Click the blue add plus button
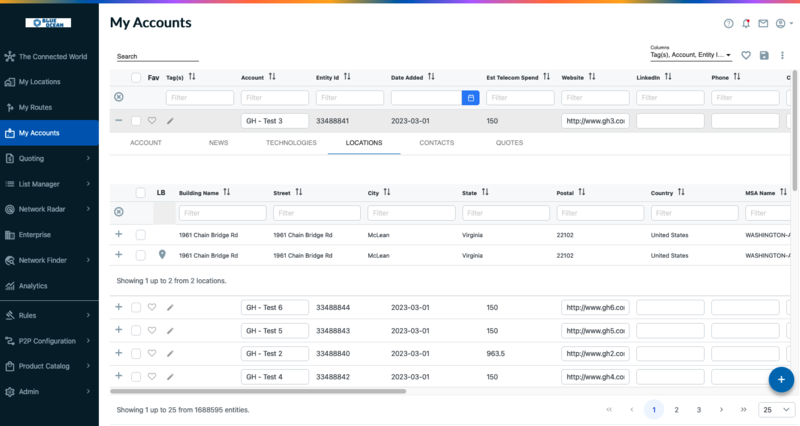The image size is (800, 426). pos(781,380)
